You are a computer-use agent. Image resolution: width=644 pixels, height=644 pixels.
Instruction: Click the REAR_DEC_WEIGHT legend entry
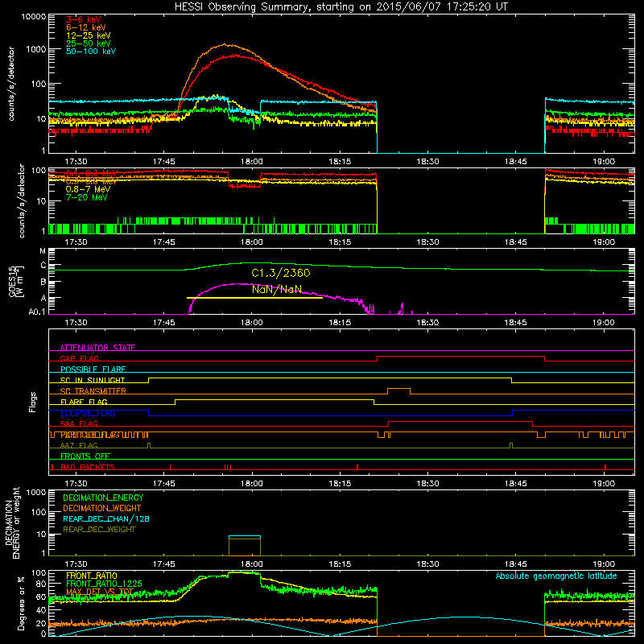point(99,530)
